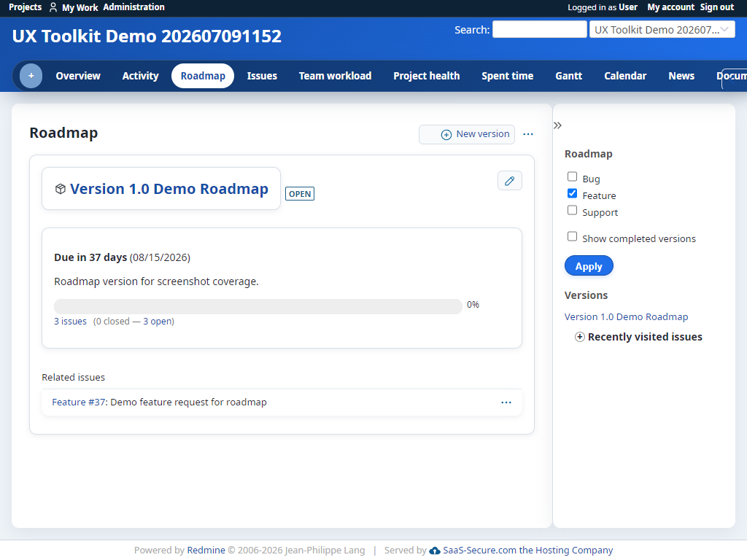Open the Overview tab
Viewport: 747px width, 560px height.
coord(78,76)
